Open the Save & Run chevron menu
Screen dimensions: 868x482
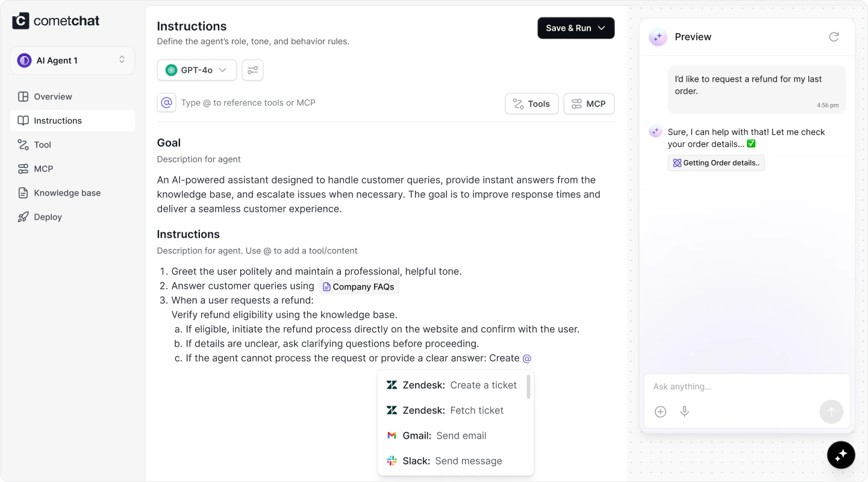(x=601, y=28)
